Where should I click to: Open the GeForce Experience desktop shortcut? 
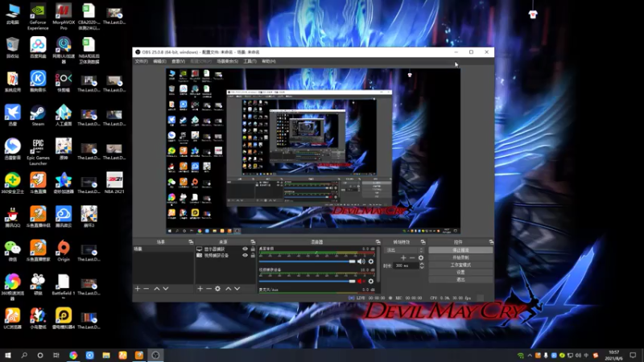coord(38,16)
